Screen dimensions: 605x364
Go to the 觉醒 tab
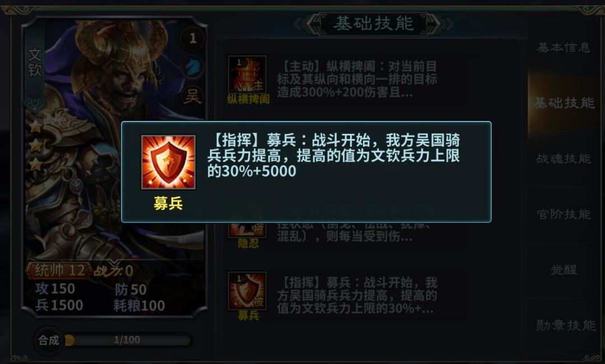[x=564, y=269]
